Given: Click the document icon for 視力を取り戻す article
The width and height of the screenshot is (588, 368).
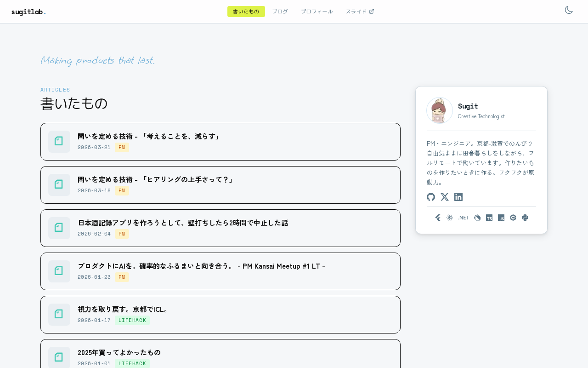Looking at the screenshot, I should point(59,315).
